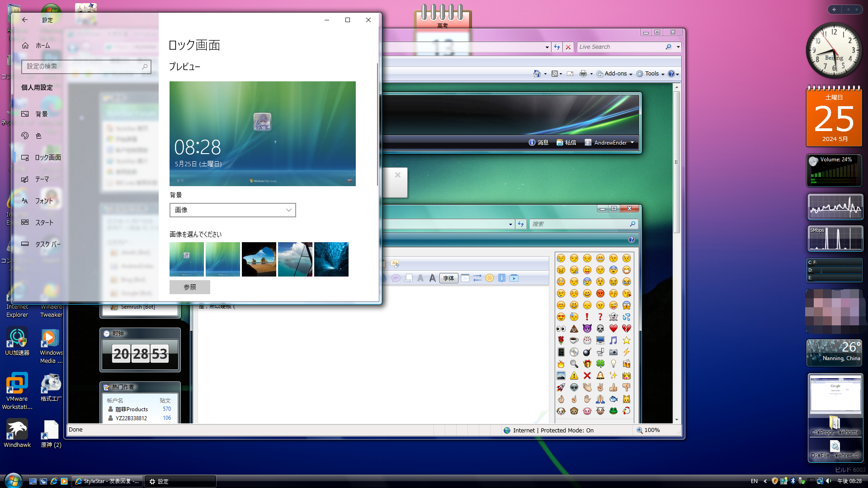Image resolution: width=868 pixels, height=488 pixels.
Task: Insert the pile of poo emoji
Action: coord(574,328)
